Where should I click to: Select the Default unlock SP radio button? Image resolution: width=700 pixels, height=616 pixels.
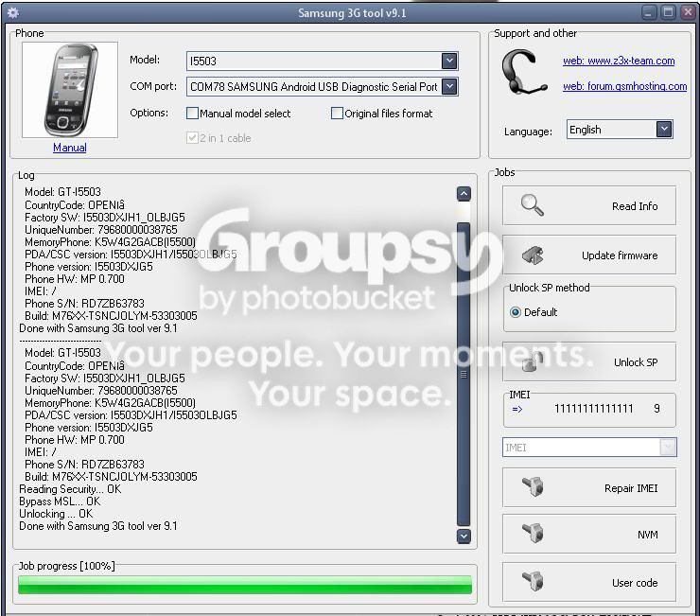point(516,312)
